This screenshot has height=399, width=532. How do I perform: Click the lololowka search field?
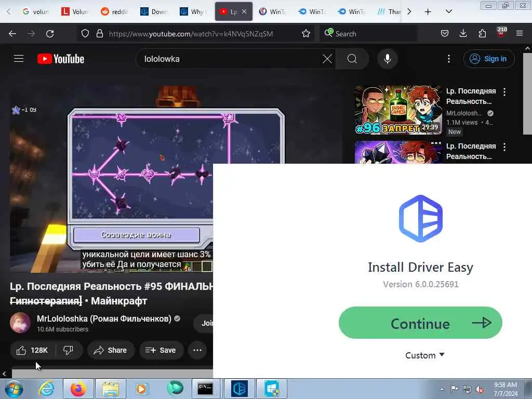(231, 59)
